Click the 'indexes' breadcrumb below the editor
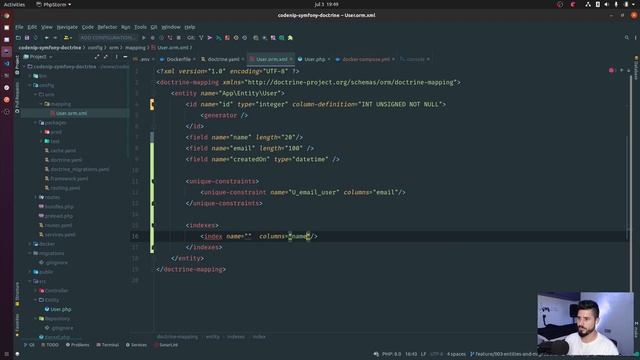 click(x=236, y=337)
